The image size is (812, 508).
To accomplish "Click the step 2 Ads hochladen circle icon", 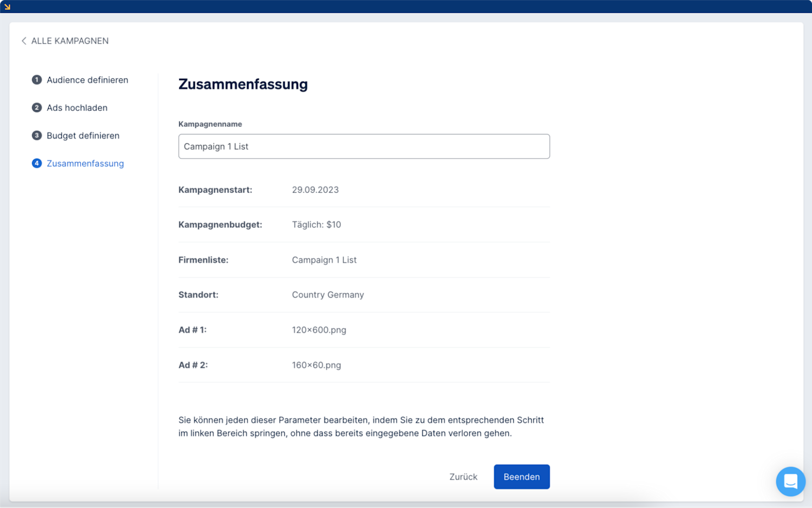I will 36,108.
